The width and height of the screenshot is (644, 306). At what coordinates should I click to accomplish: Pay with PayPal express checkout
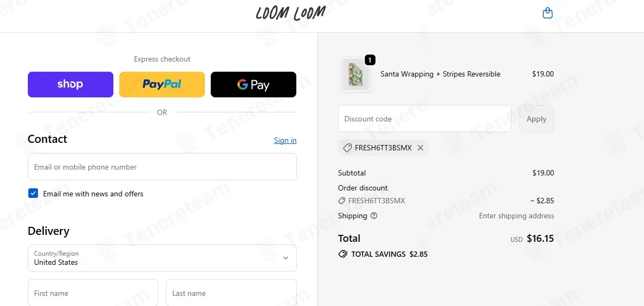(162, 85)
